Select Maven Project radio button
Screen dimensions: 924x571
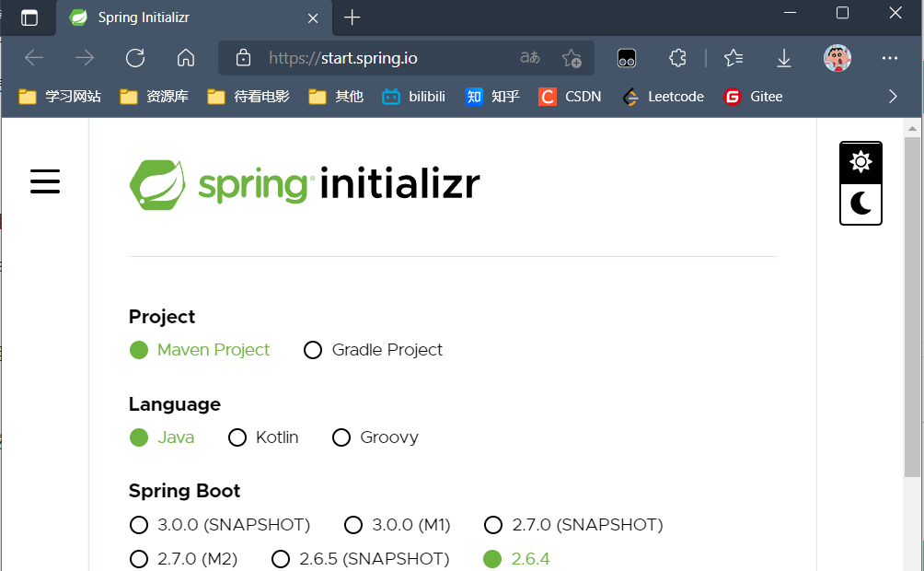(x=138, y=350)
